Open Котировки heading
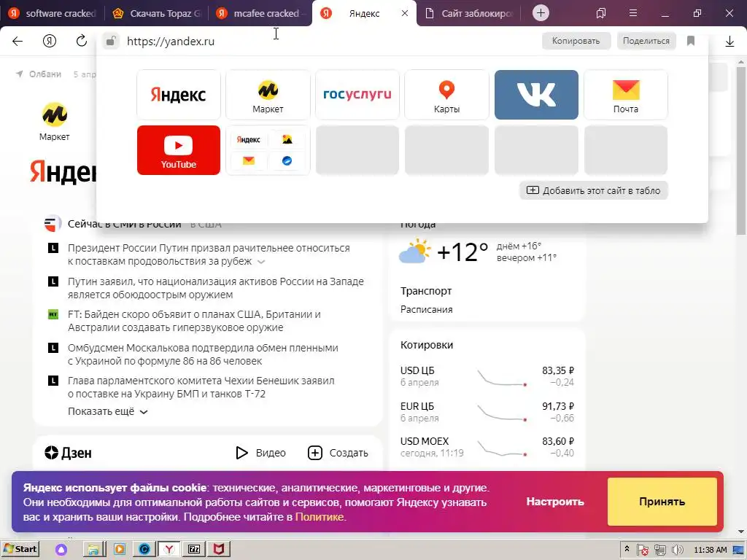Image resolution: width=747 pixels, height=560 pixels. 426,345
